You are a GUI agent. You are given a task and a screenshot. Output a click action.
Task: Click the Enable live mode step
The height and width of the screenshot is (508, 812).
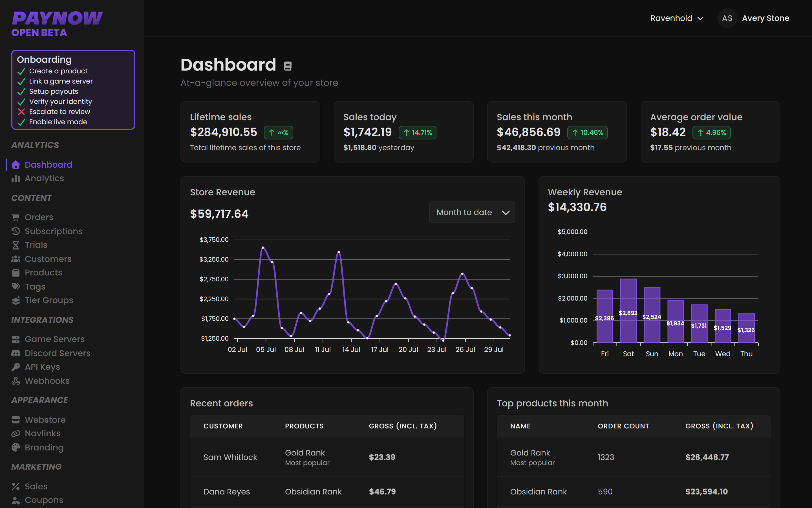tap(58, 122)
